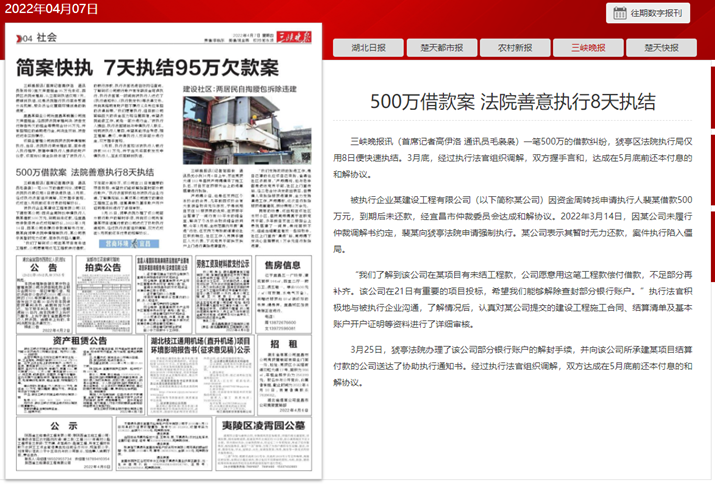Click paragraph beginning 被执行企业某建设工程有限公司

point(513,224)
